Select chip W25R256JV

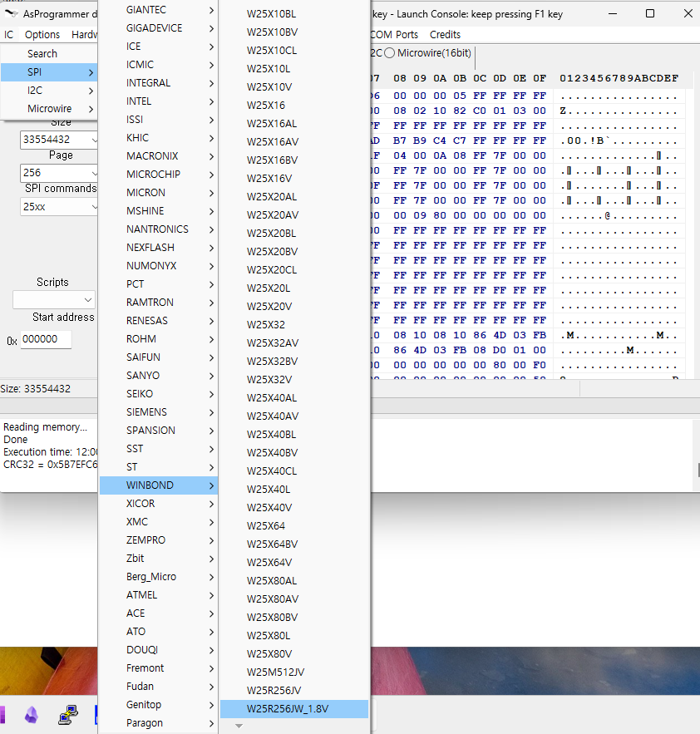tap(294, 691)
